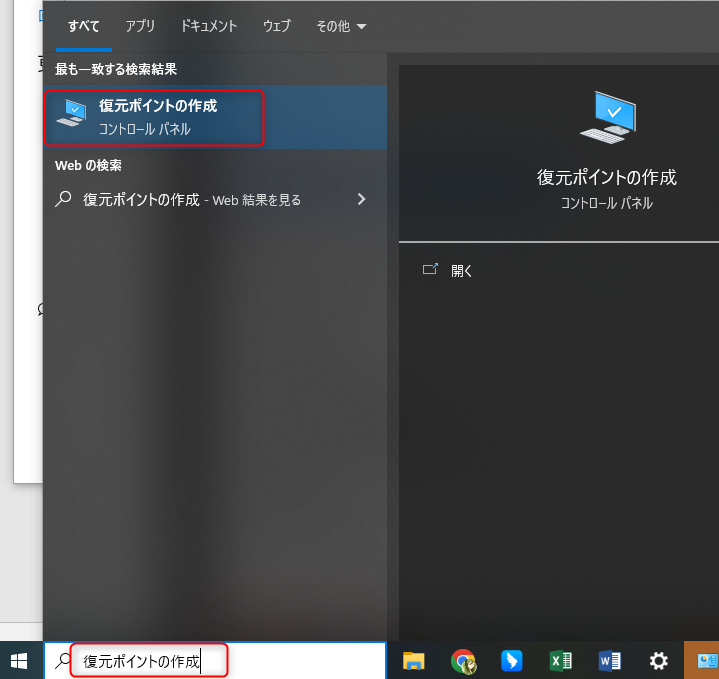The width and height of the screenshot is (719, 679).
Task: Click the search box containing 復元ポイントの作成
Action: pos(215,661)
